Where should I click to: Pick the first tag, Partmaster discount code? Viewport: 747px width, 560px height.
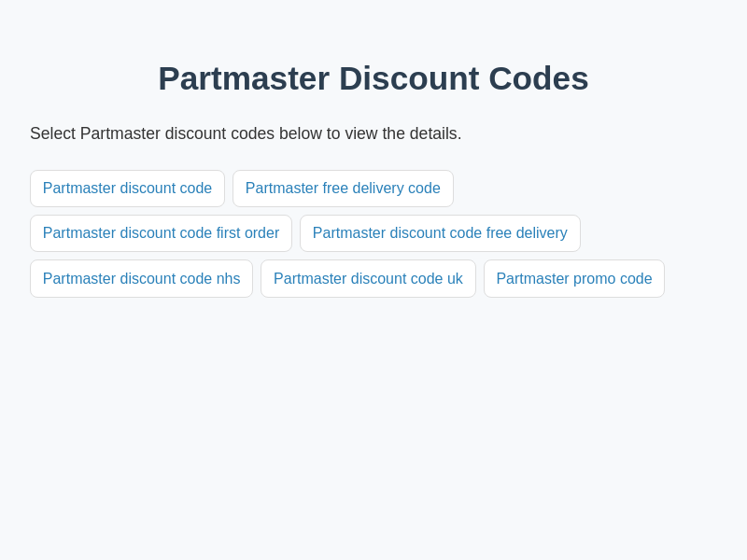127,189
